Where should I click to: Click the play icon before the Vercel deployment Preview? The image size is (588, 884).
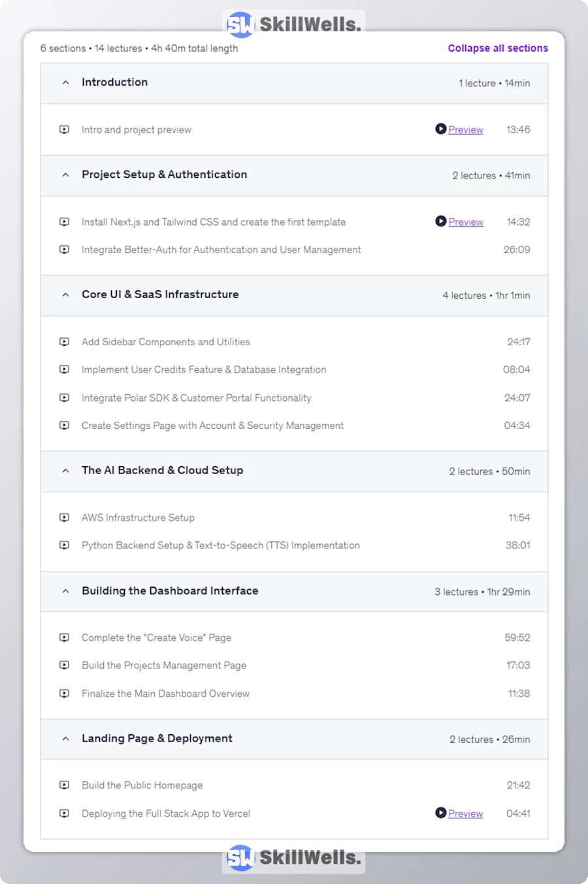point(441,813)
